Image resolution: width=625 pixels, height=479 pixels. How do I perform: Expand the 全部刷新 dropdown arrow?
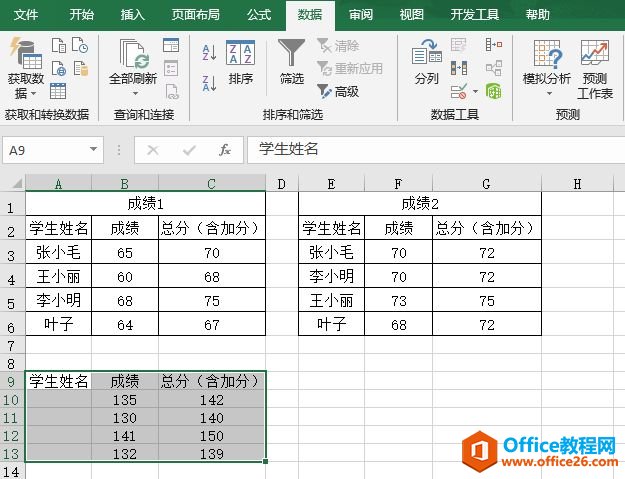coord(135,93)
